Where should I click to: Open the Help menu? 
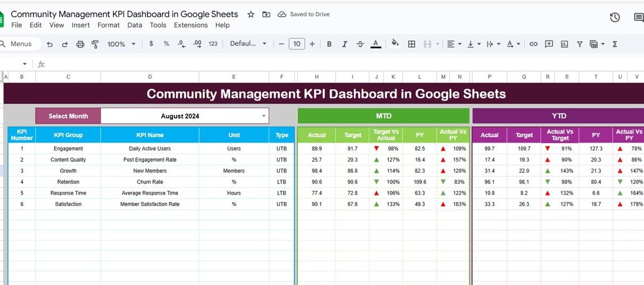pos(222,25)
